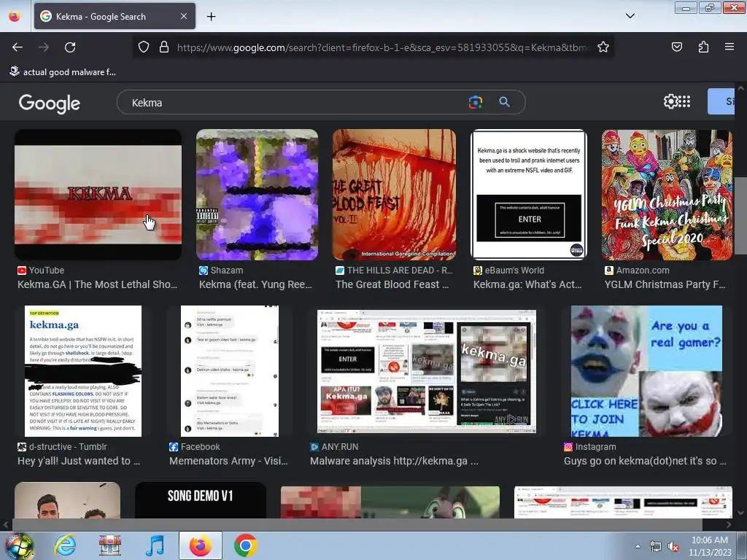
Task: Switch to Firefox on the taskbar
Action: (201, 545)
